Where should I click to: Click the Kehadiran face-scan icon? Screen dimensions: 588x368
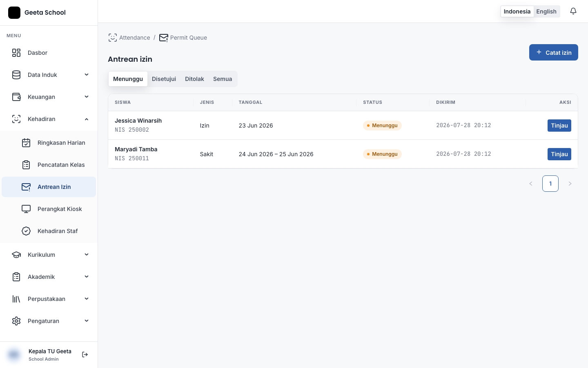pyautogui.click(x=16, y=119)
